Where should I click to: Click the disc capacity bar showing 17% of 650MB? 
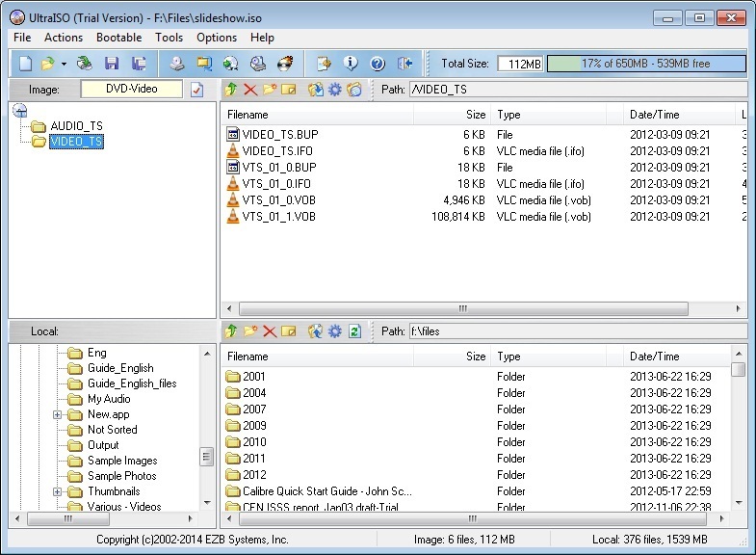[646, 64]
